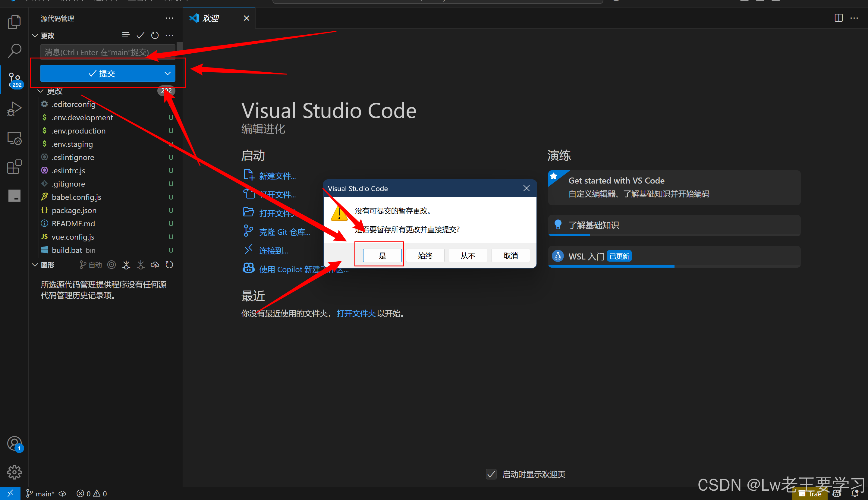Screen dimensions: 868x500
Task: Collapse the Changes file list with badge 292
Action: point(40,91)
